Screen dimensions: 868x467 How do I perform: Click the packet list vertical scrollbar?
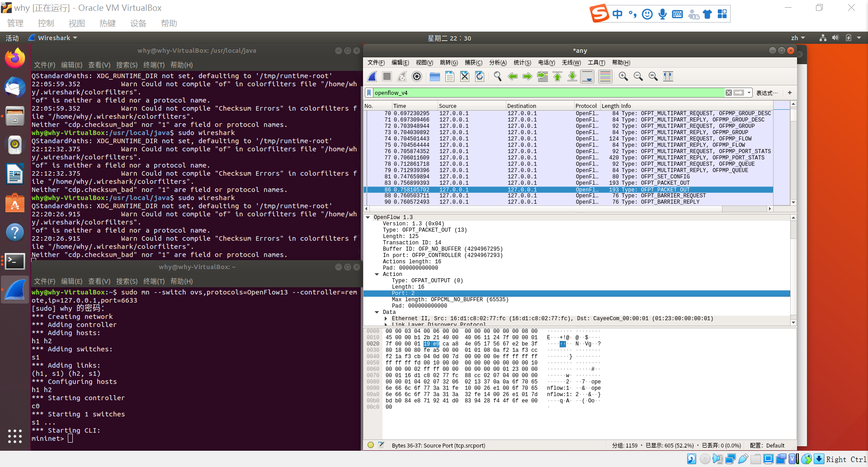[x=793, y=154]
